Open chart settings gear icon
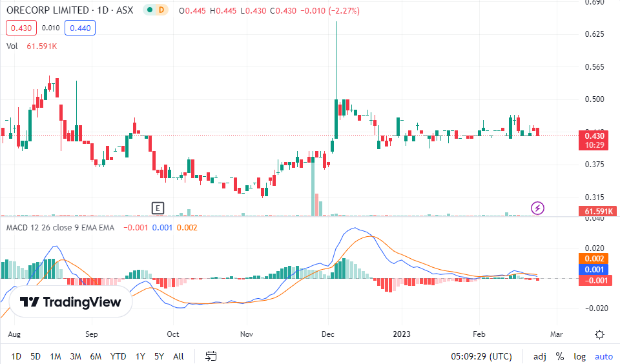The width and height of the screenshot is (620, 364). [599, 334]
